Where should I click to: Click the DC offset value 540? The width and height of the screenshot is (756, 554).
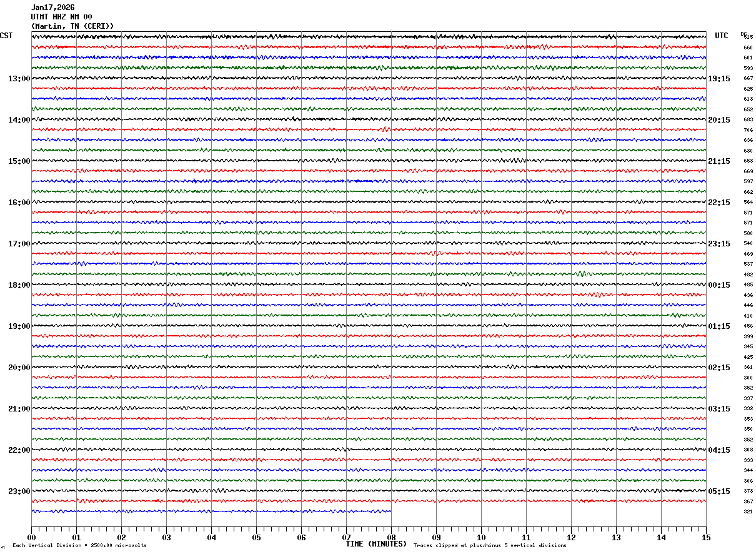click(748, 244)
